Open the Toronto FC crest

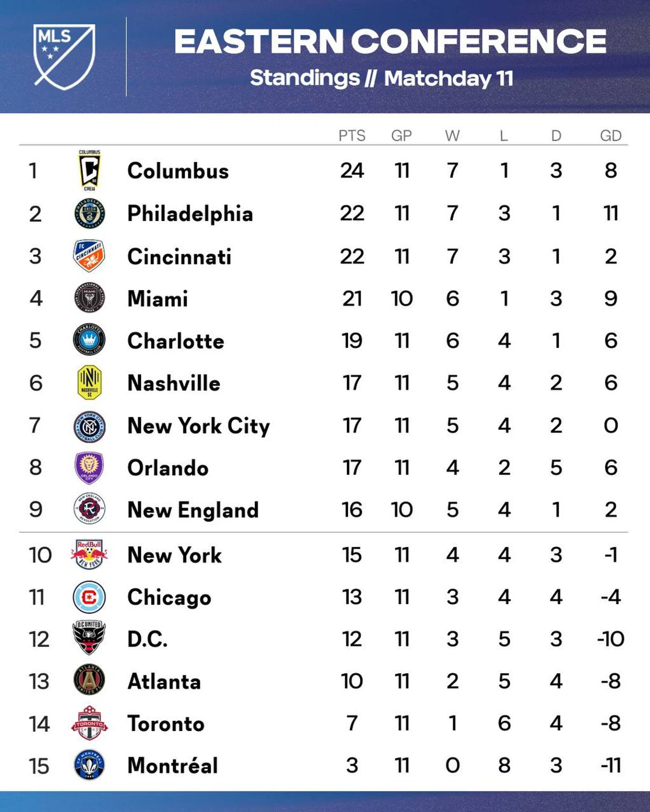[89, 723]
